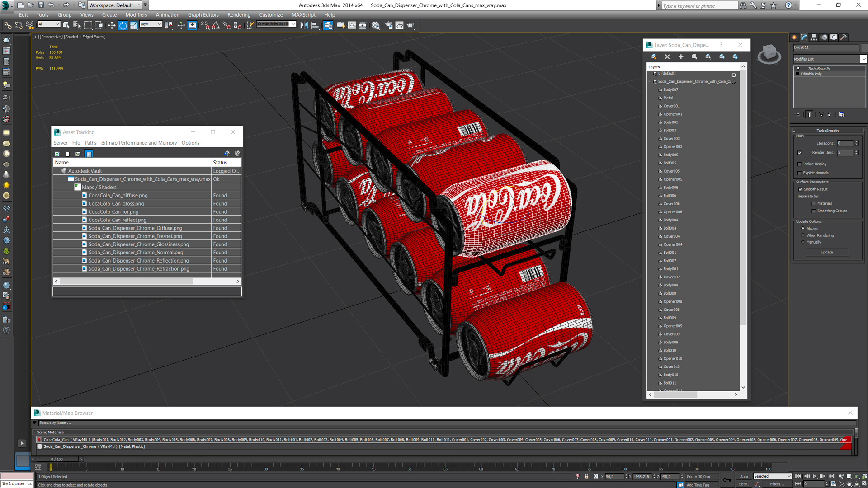Collapse the Scene Materials group
Screen dimensions: 868x488
(x=34, y=432)
